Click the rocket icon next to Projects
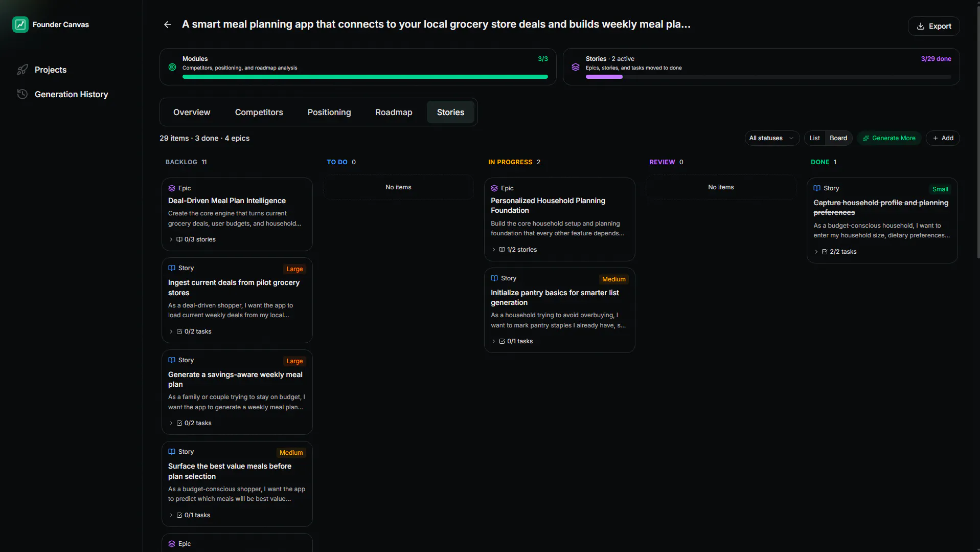The width and height of the screenshot is (980, 552). (x=22, y=70)
